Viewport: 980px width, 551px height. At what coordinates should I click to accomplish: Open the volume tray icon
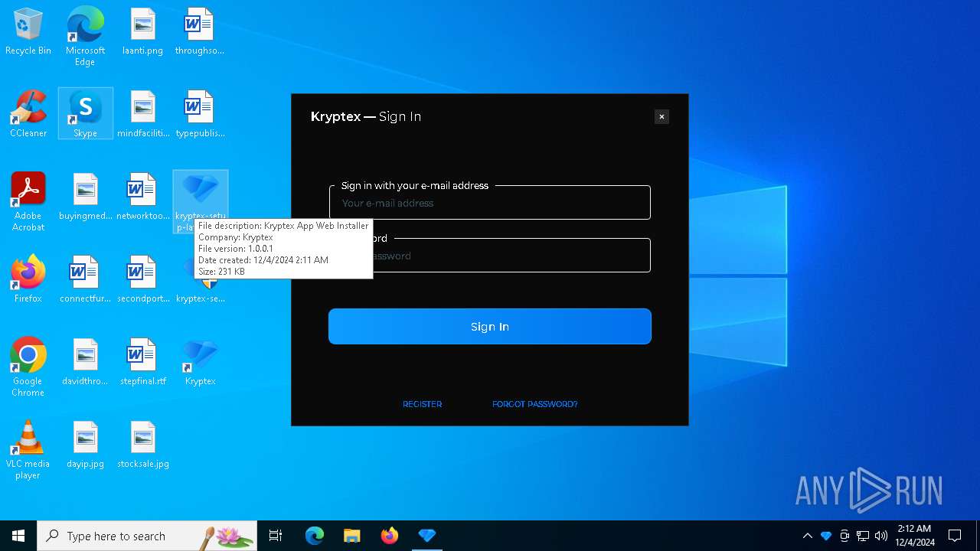pyautogui.click(x=881, y=536)
